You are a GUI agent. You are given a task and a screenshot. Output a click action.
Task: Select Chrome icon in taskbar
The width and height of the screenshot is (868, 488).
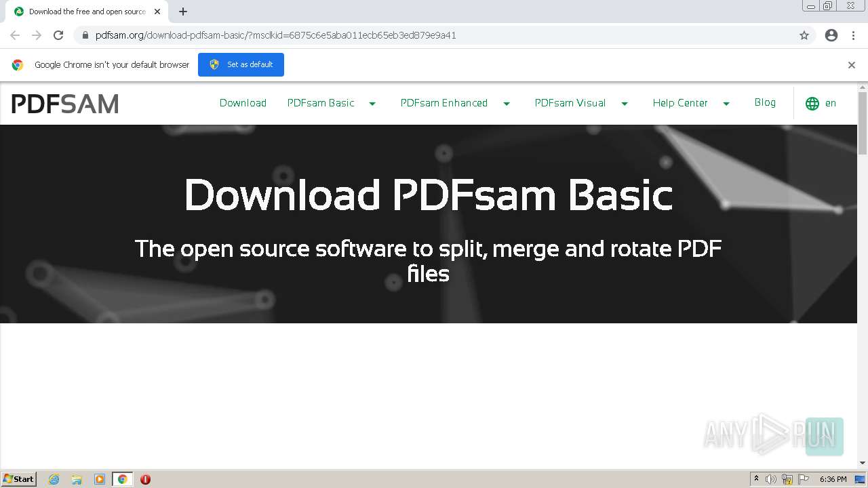(x=123, y=479)
